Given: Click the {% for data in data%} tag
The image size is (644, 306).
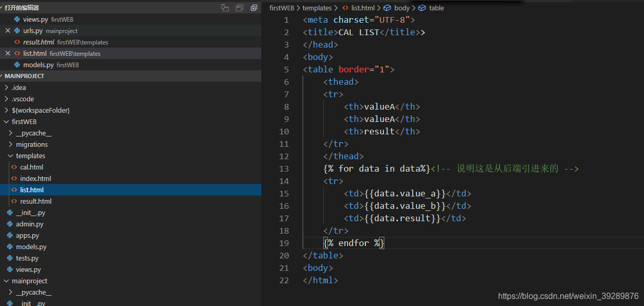Looking at the screenshot, I should click(x=377, y=169).
